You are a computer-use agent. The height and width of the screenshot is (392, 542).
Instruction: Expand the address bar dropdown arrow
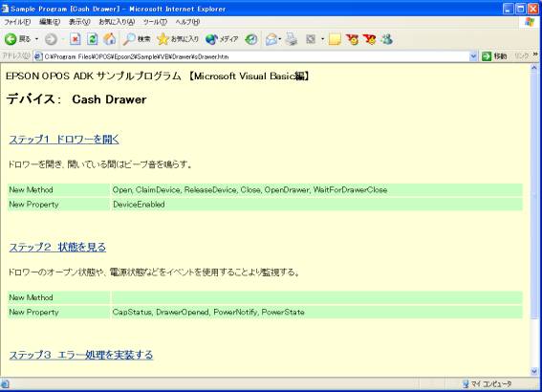473,56
